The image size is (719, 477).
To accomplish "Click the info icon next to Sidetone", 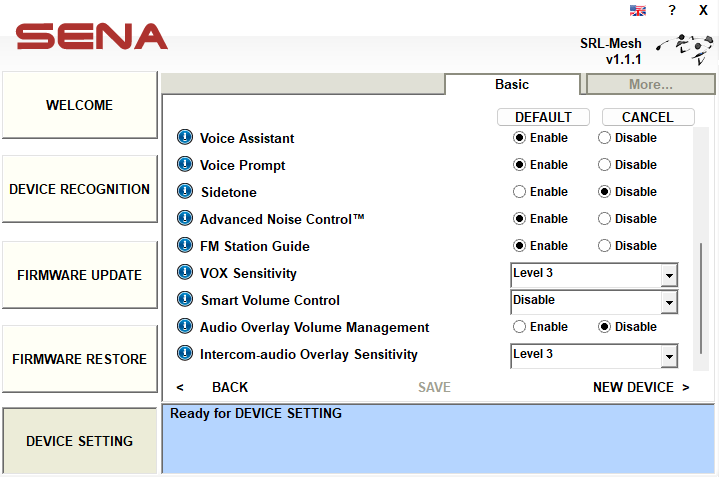I will [x=184, y=192].
